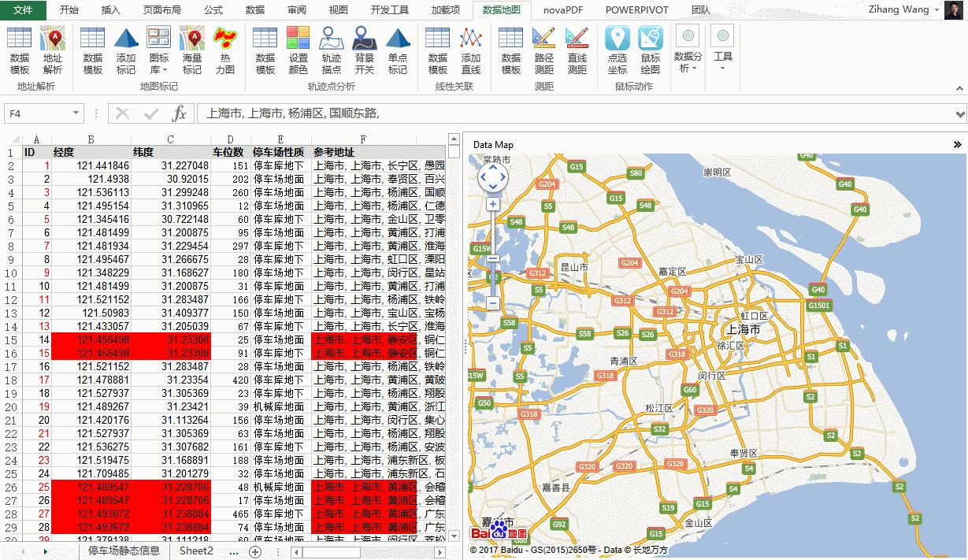This screenshot has height=560, width=968.
Task: Toggle the 背景开关 background switch
Action: (x=365, y=50)
